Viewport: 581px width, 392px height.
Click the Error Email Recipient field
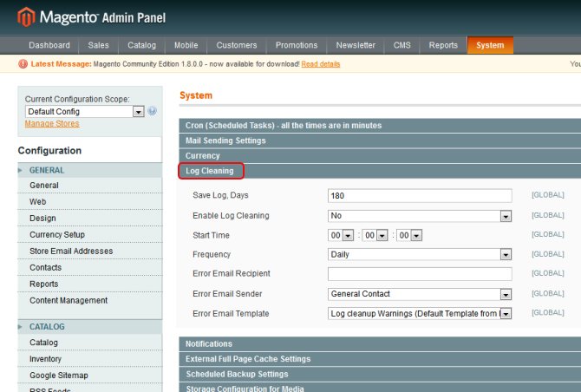pyautogui.click(x=420, y=274)
